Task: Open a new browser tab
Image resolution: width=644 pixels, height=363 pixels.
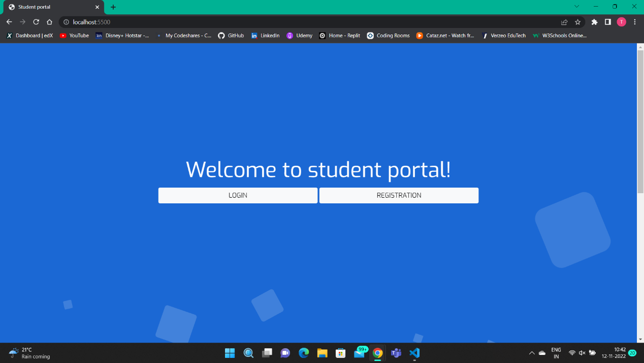Action: pos(113,7)
